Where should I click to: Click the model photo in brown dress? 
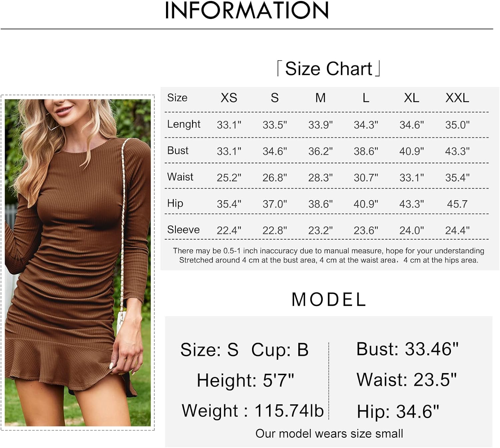78,262
